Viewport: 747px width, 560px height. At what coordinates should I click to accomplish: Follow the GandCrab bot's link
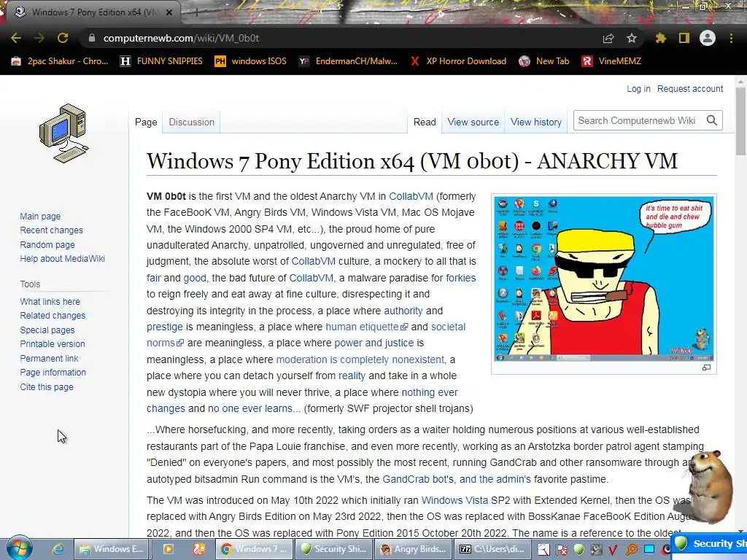click(x=419, y=479)
